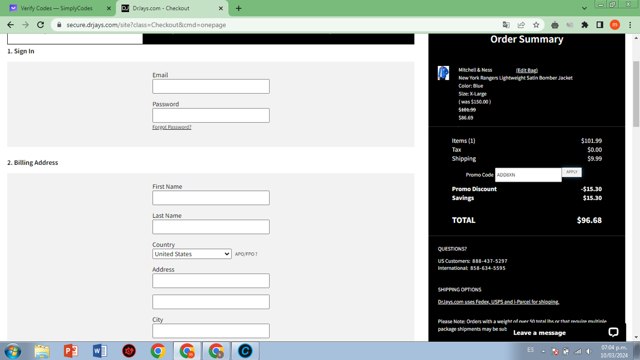Reload the checkout page
This screenshot has width=640, height=360.
[40, 25]
